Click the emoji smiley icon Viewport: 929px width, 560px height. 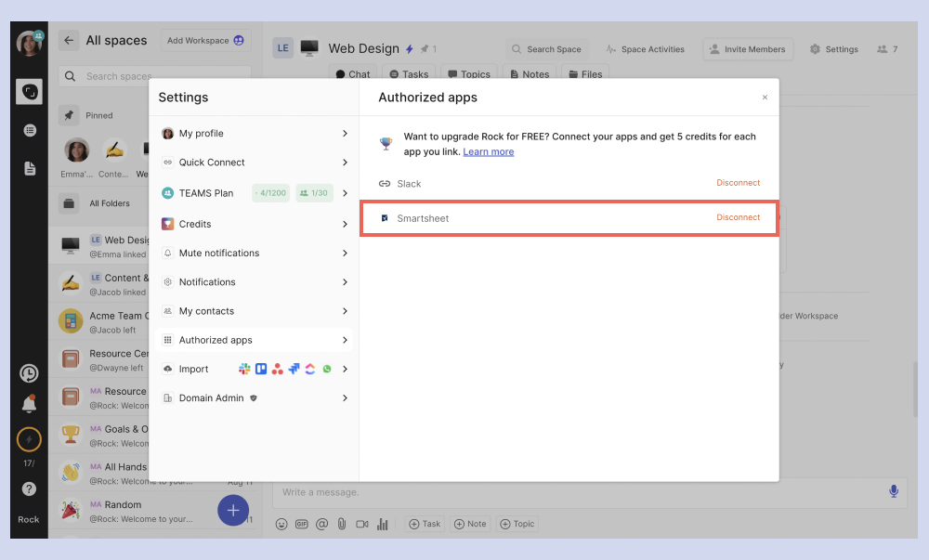[x=281, y=524]
